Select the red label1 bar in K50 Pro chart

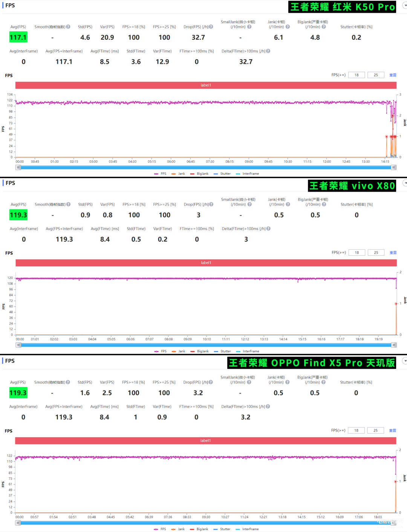206,85
